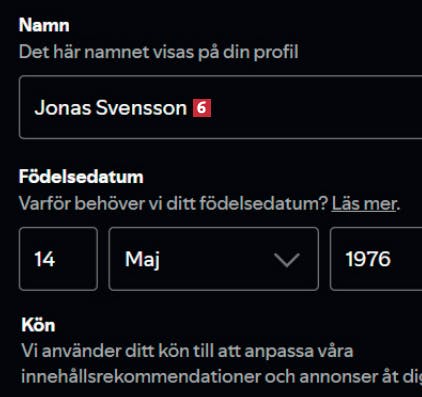Click the text Det här namnet visas på din profil
This screenshot has width=422, height=397.
coord(159,52)
